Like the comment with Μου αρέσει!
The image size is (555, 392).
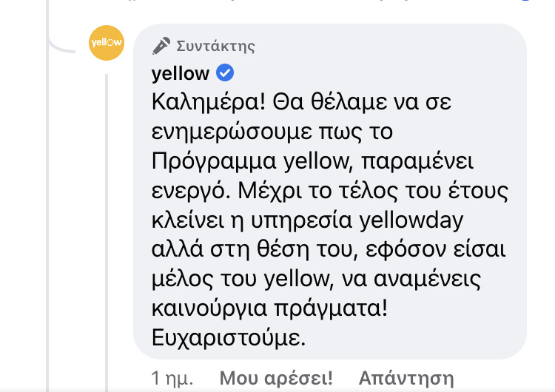click(x=276, y=379)
